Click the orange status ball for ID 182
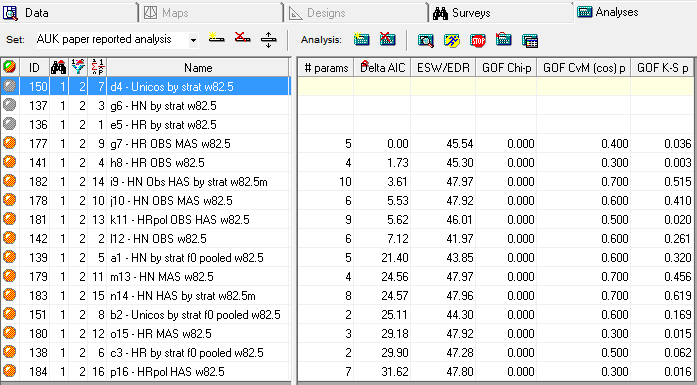Viewport: 697px width, 385px height. [9, 181]
